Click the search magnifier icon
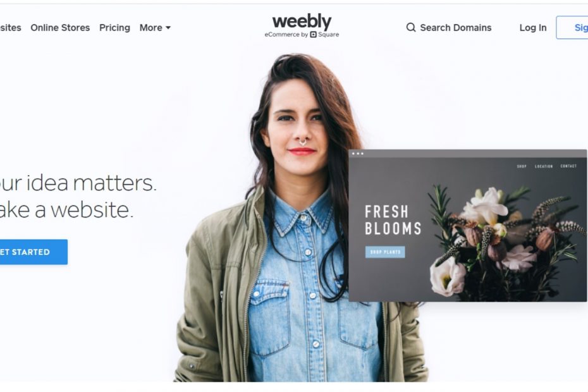The width and height of the screenshot is (588, 392). coord(411,27)
